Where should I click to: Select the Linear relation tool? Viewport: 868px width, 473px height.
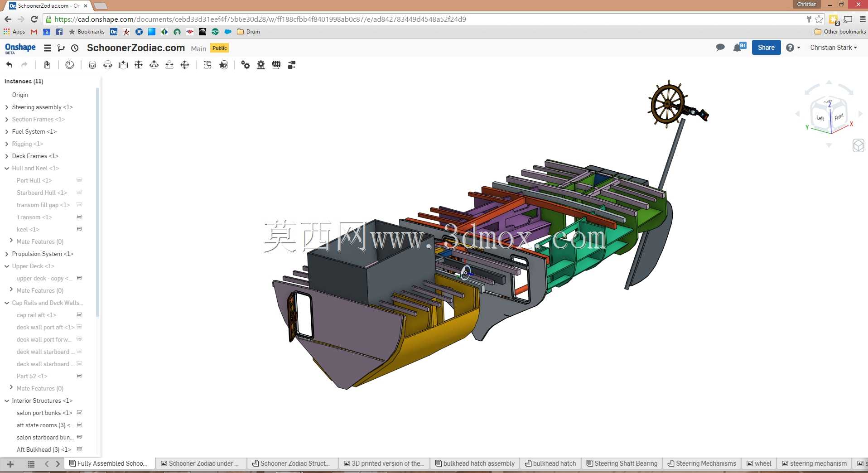point(292,65)
